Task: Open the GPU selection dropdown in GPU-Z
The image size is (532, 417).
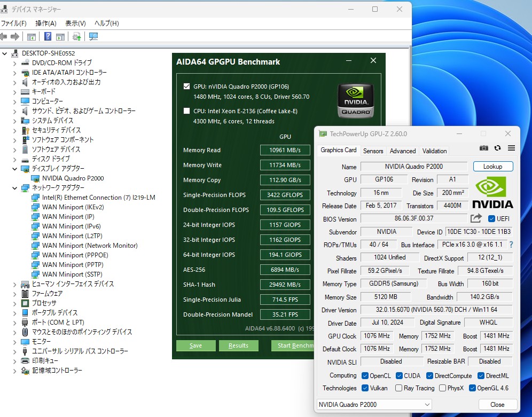Action: (x=374, y=405)
